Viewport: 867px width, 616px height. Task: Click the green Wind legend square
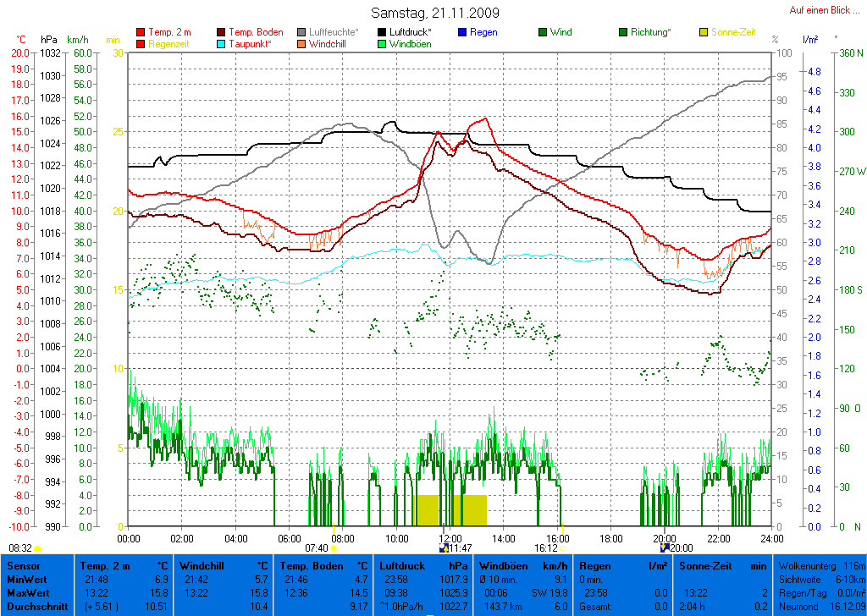[543, 32]
